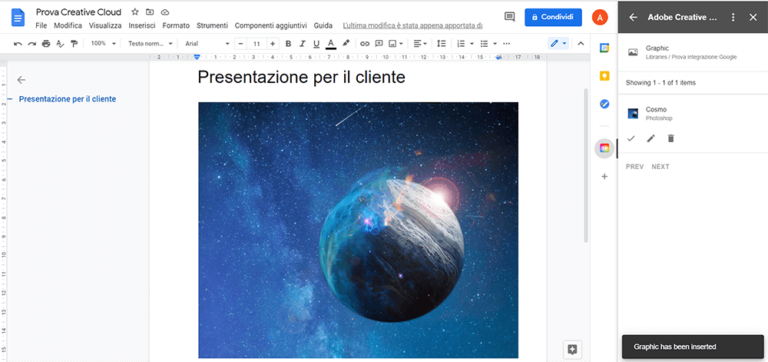Viewport: 768px width, 362px height.
Task: Select the Cosmo Photoshop item
Action: click(693, 114)
